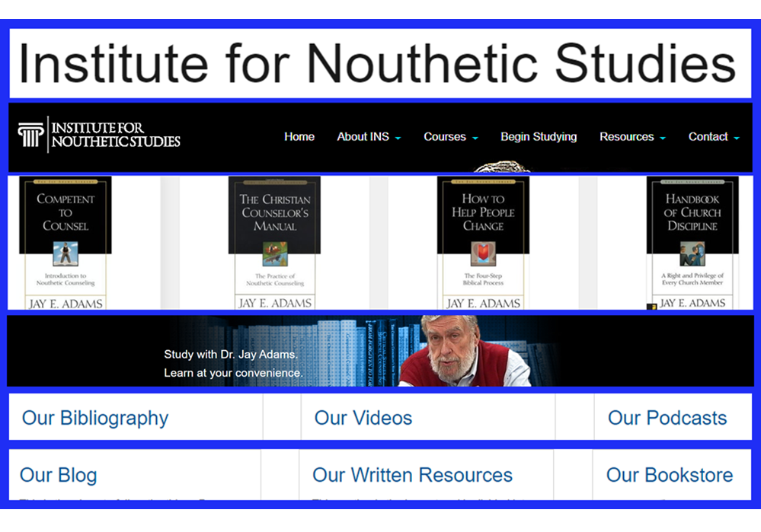Open the Our Bookstore link
The image size is (761, 532).
pos(670,475)
